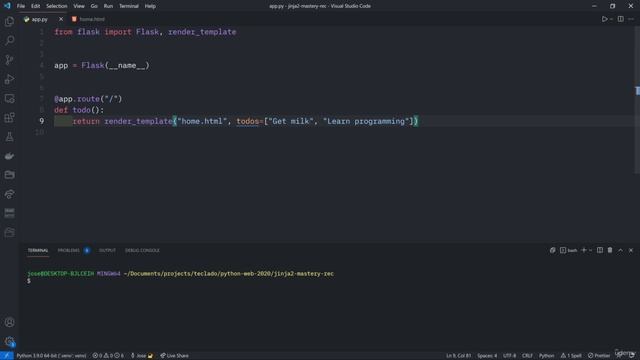Open the Accounts icon in activity bar
The height and width of the screenshot is (360, 640).
click(9, 322)
